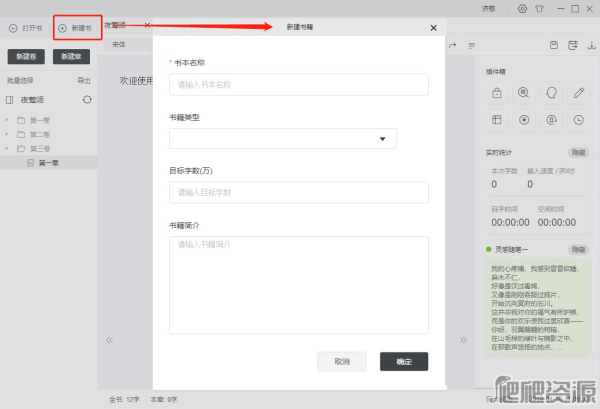Image resolution: width=600 pixels, height=409 pixels.
Task: Click the refresh icon beside 夜莺颂
Action: coord(87,99)
